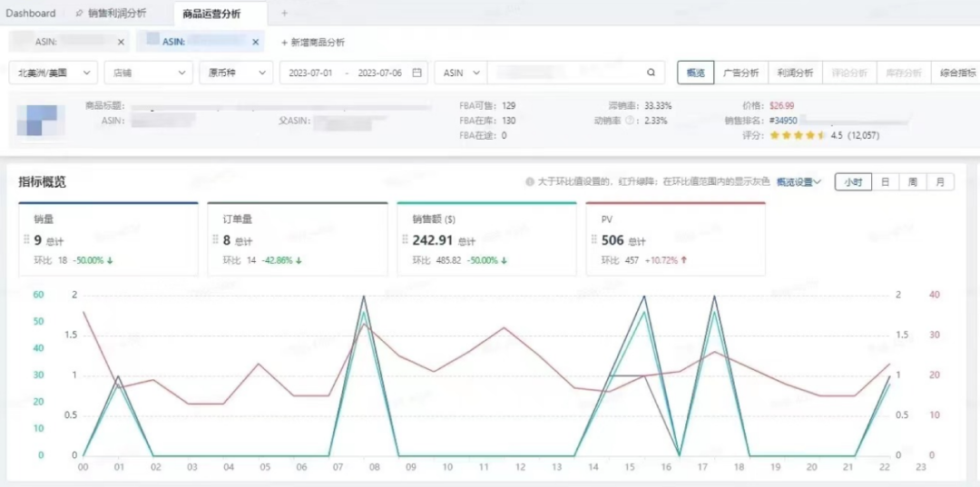Click the product thumbnail image
Image resolution: width=980 pixels, height=487 pixels.
(40, 121)
